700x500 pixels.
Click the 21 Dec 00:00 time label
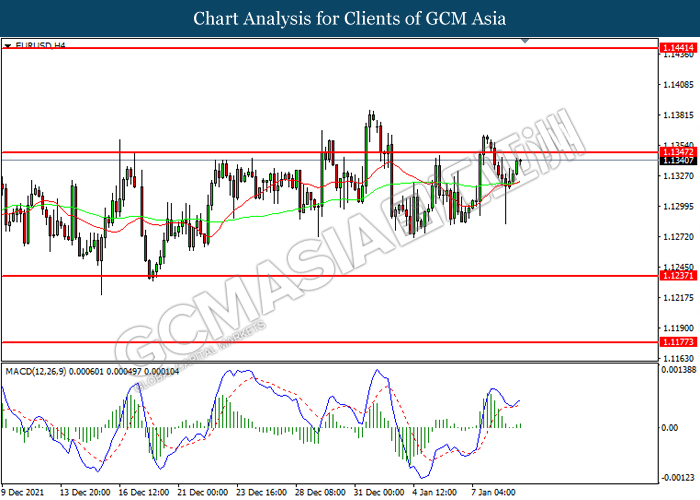tap(203, 492)
